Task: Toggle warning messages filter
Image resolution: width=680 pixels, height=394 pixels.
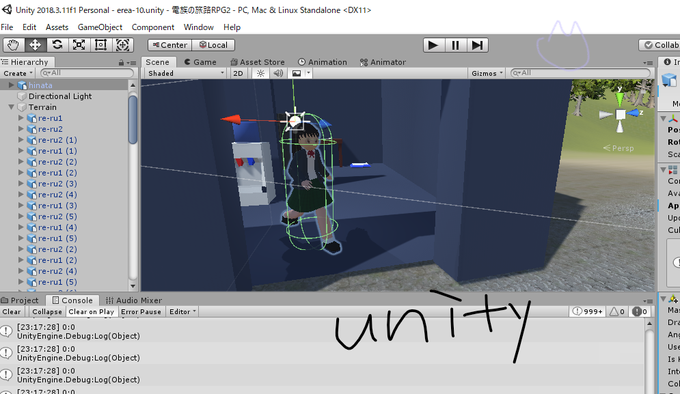Action: 617,312
